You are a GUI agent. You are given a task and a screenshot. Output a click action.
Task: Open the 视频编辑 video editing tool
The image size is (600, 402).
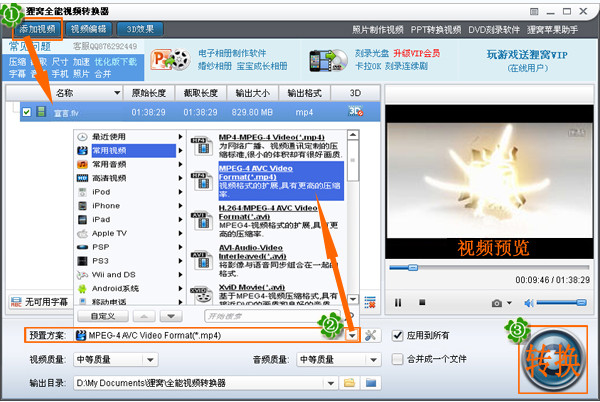[89, 29]
